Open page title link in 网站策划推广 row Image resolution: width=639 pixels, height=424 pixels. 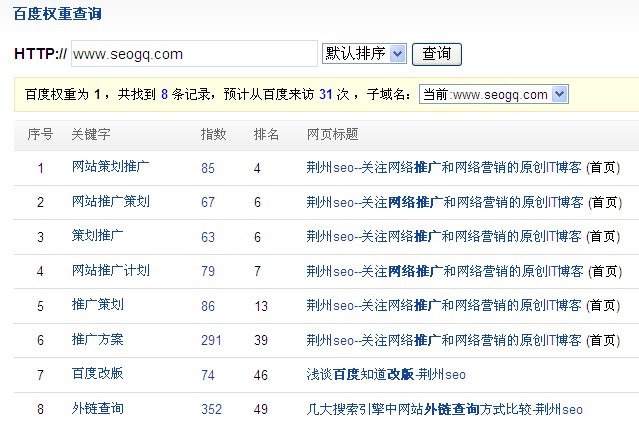444,167
